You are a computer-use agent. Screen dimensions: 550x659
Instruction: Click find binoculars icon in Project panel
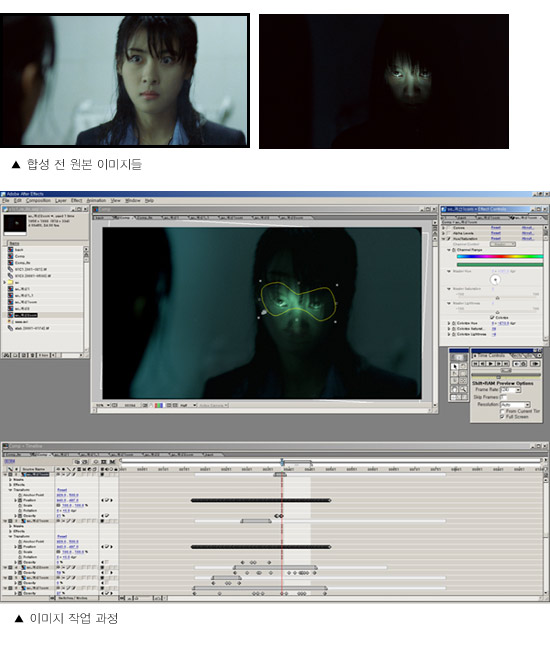click(x=6, y=355)
